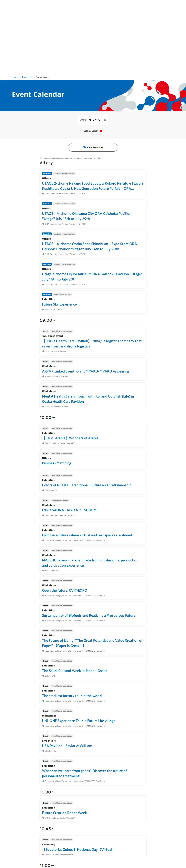
Task: Open the Business Matching event
Action: pyautogui.click(x=56, y=463)
